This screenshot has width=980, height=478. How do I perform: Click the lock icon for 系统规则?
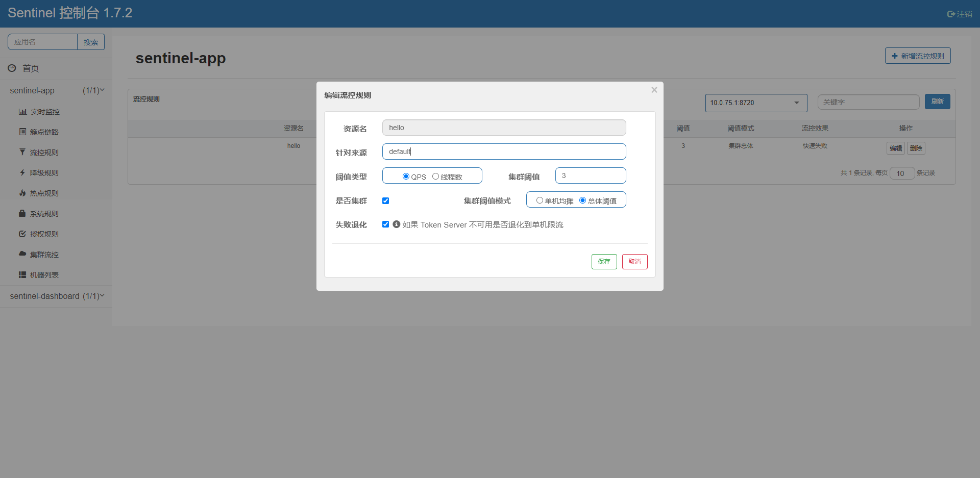pyautogui.click(x=22, y=213)
